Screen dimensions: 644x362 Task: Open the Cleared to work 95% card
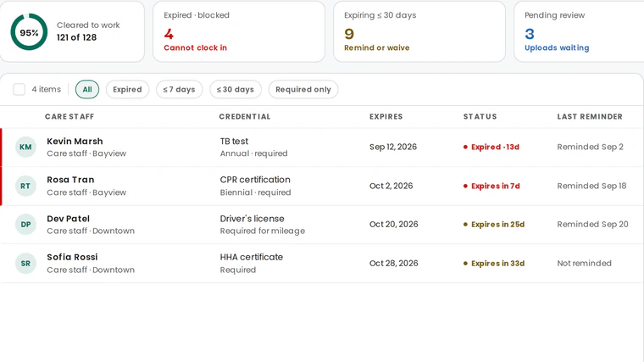pyautogui.click(x=72, y=31)
